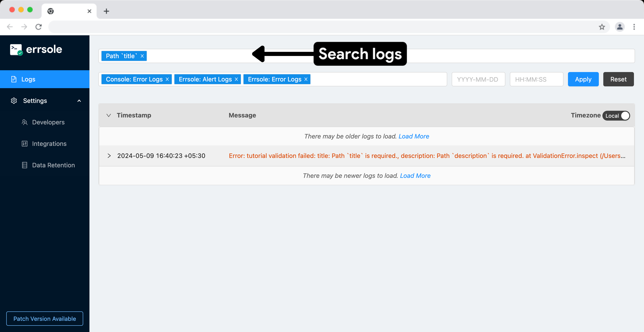Click Patch Version Available button
644x332 pixels.
[x=44, y=319]
